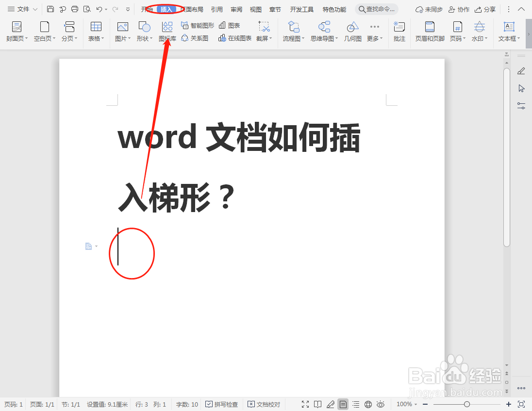Screen dimensions: 532x411
Task: Click the 查找命令 command search box
Action: point(377,9)
